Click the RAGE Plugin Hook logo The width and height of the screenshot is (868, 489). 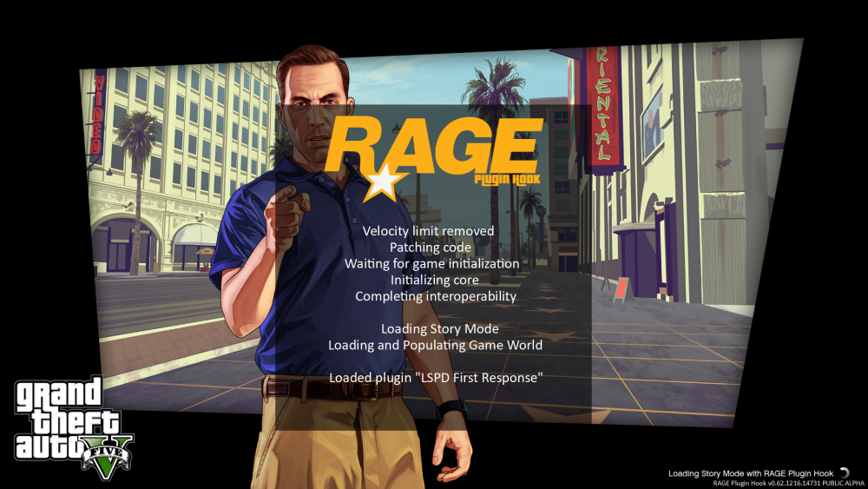coord(433,158)
